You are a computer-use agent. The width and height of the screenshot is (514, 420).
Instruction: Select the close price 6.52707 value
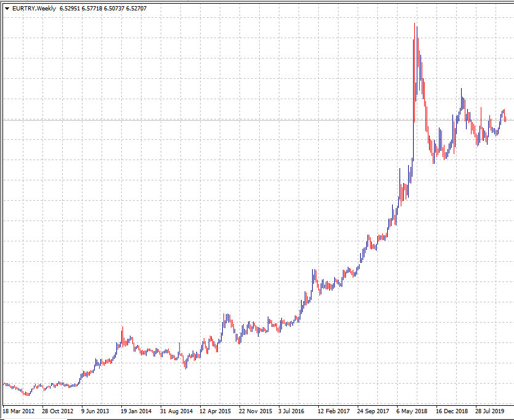coord(137,9)
